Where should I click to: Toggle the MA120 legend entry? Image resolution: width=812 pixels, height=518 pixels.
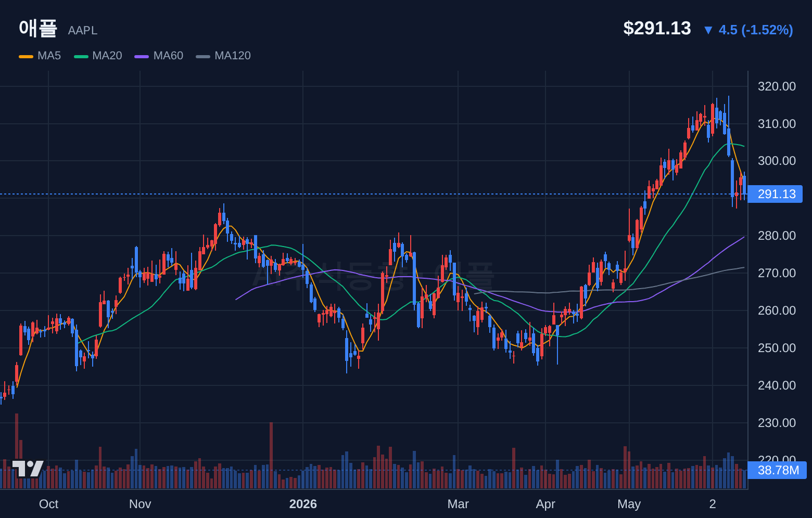[223, 56]
